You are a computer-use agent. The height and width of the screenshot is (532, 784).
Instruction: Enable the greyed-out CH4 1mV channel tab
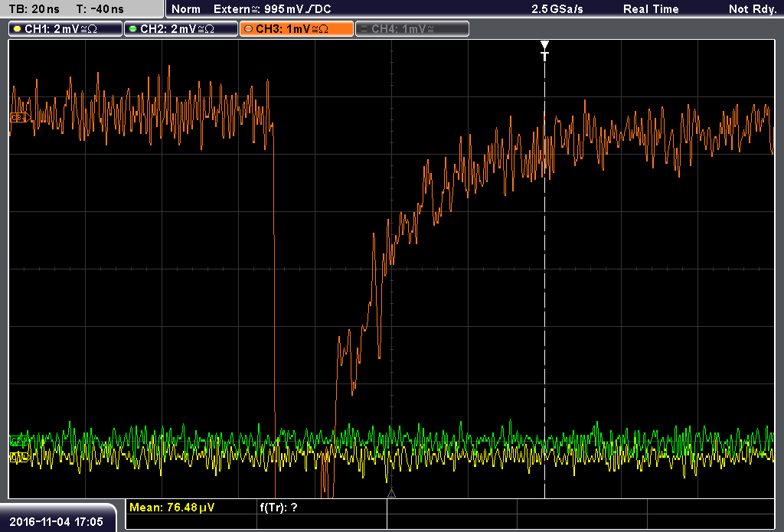(x=412, y=29)
